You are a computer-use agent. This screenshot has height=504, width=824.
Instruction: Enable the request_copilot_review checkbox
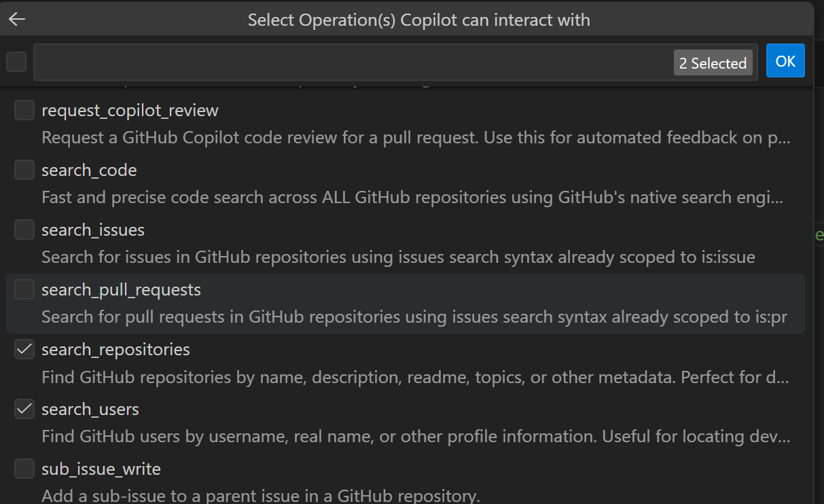click(24, 109)
